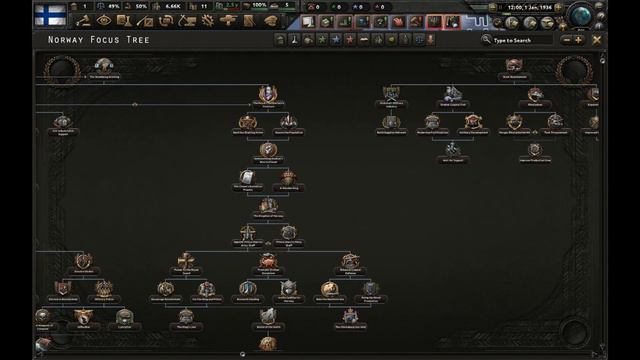Open the Logistics menu icon
The width and height of the screenshot is (640, 360).
coord(249,20)
